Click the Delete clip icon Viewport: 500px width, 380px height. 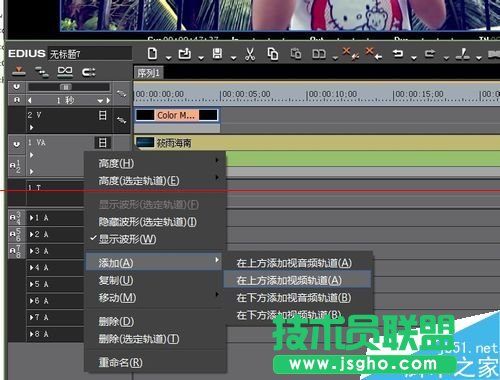point(351,54)
